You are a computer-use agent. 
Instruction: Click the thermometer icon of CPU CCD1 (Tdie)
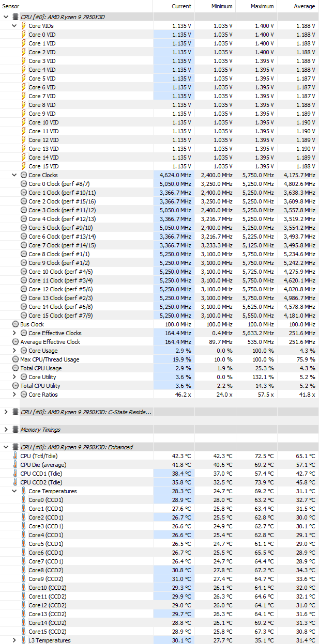coord(16,474)
